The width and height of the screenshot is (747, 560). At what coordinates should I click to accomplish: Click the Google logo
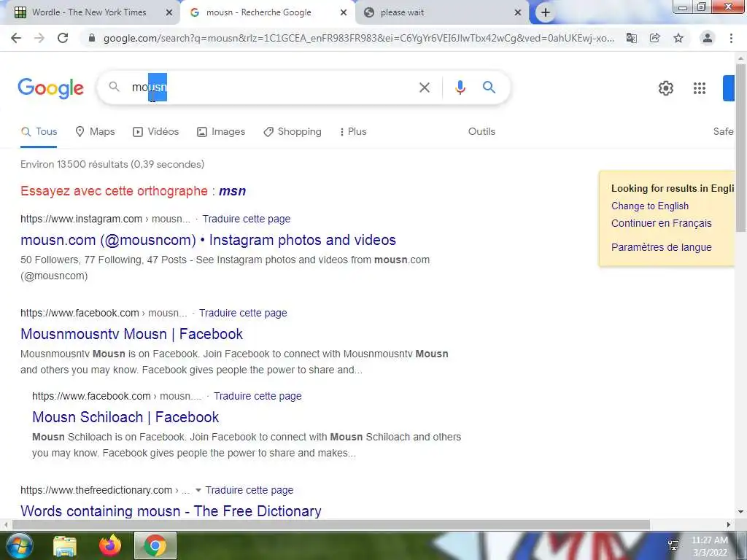coord(50,88)
